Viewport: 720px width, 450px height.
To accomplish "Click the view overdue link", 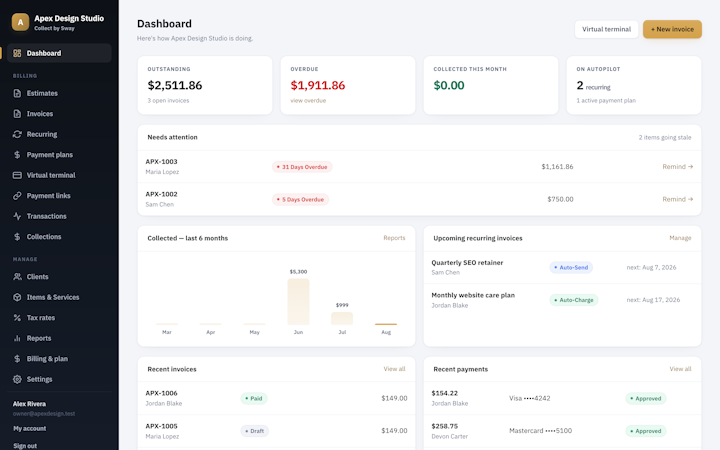I will point(308,101).
